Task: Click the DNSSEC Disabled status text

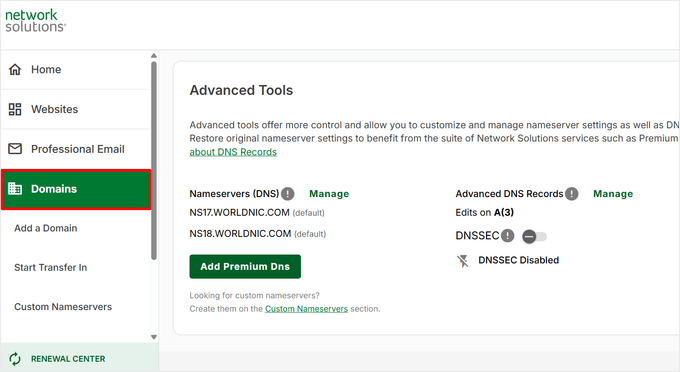Action: coord(518,260)
